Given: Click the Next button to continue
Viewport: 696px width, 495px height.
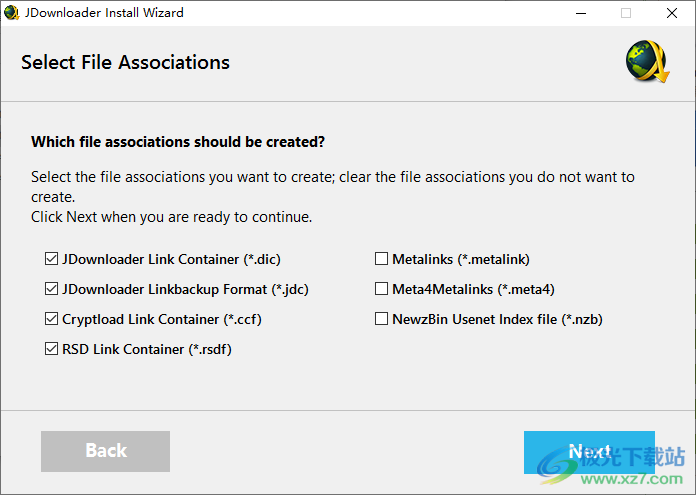Looking at the screenshot, I should (x=589, y=452).
